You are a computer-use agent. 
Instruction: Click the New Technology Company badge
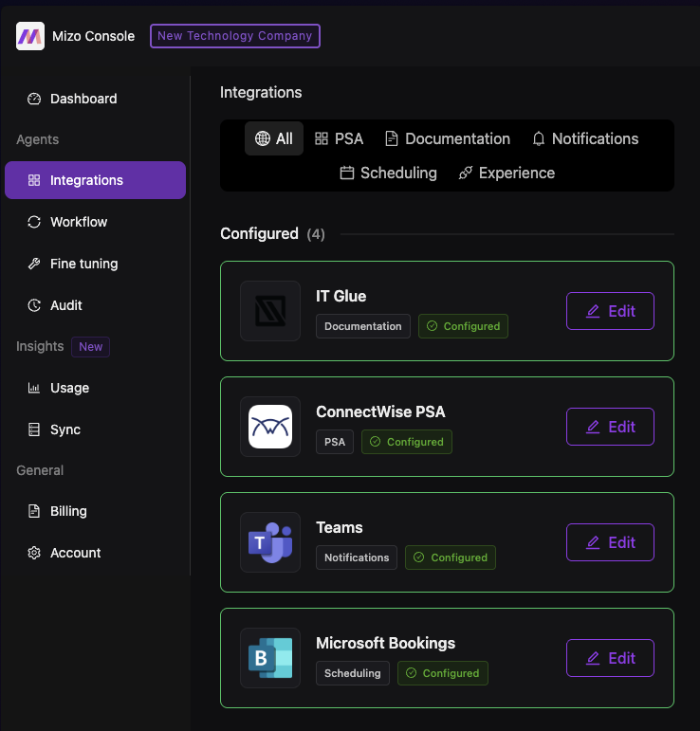tap(235, 36)
